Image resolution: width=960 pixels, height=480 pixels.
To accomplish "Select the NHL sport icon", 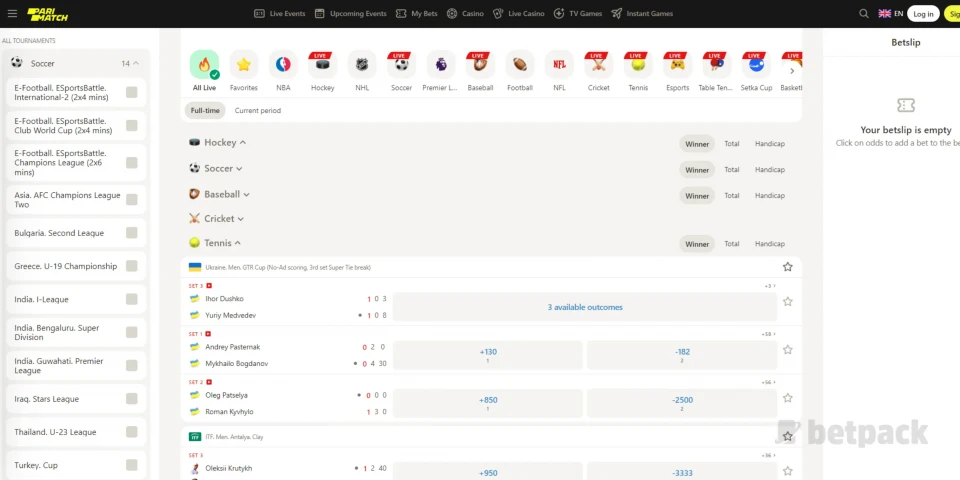I will (362, 64).
